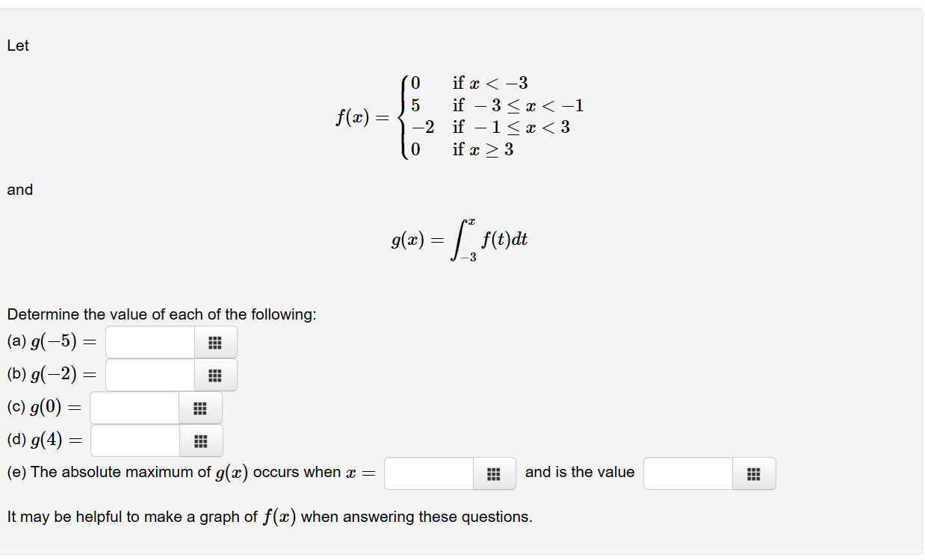Open the keypad beside the maximum value box
Viewport: 925px width, 560px height.
(754, 473)
